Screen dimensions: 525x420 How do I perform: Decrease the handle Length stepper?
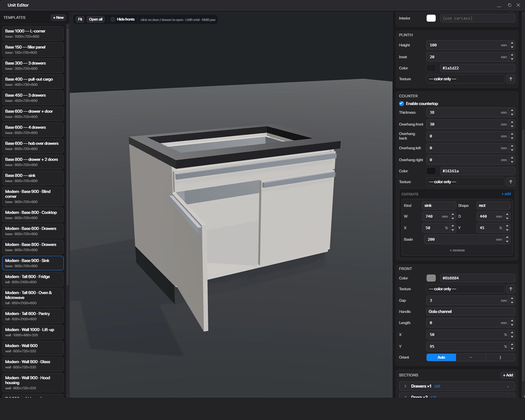tap(512, 325)
